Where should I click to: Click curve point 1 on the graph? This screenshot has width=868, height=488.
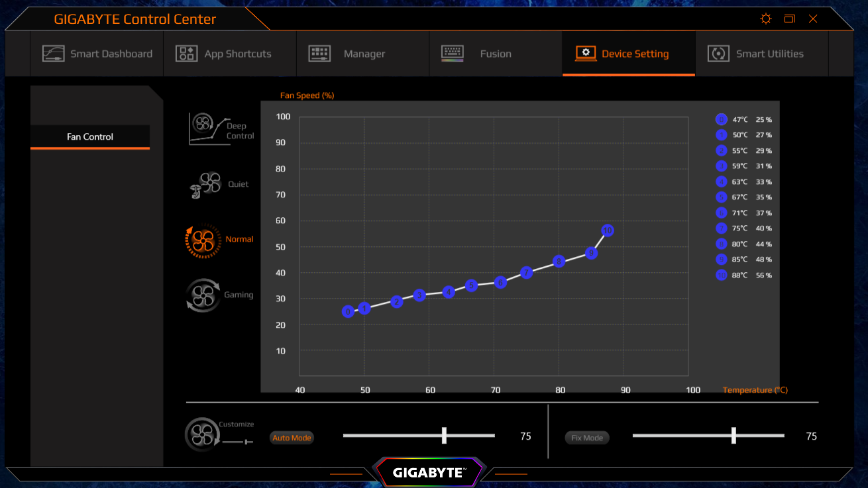point(364,308)
